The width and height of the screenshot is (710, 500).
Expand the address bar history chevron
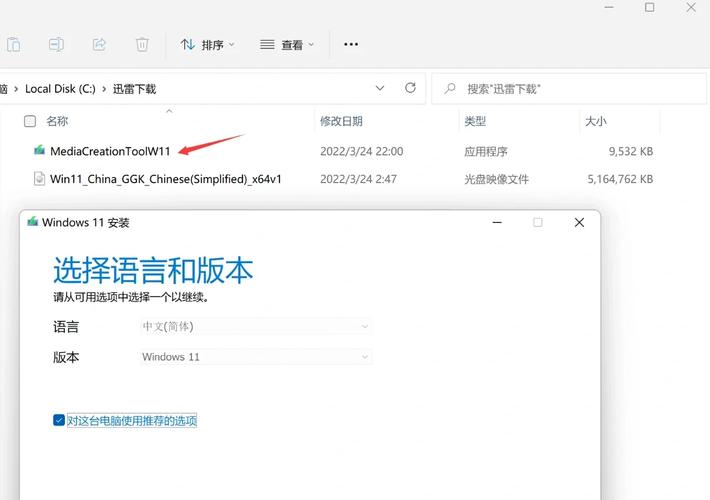(x=380, y=88)
